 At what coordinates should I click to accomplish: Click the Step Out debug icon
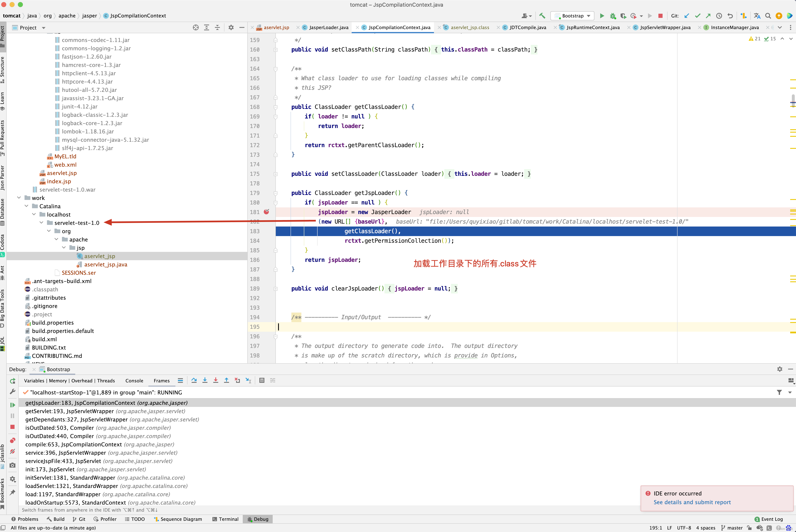(x=226, y=380)
